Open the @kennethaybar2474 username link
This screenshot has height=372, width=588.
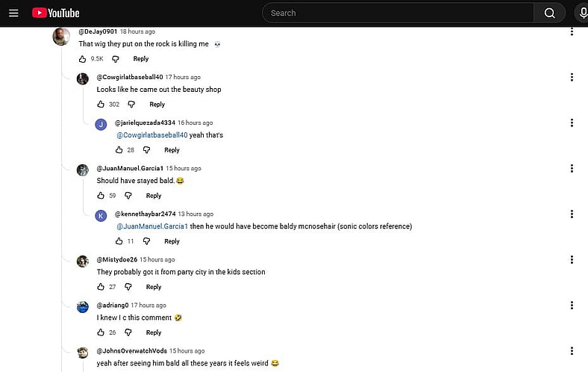tap(145, 214)
